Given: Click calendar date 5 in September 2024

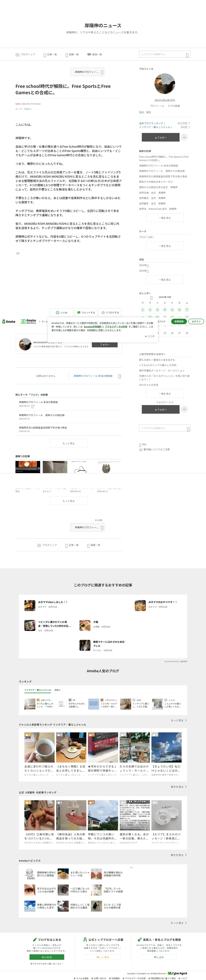Looking at the screenshot, I should [x=172, y=310].
